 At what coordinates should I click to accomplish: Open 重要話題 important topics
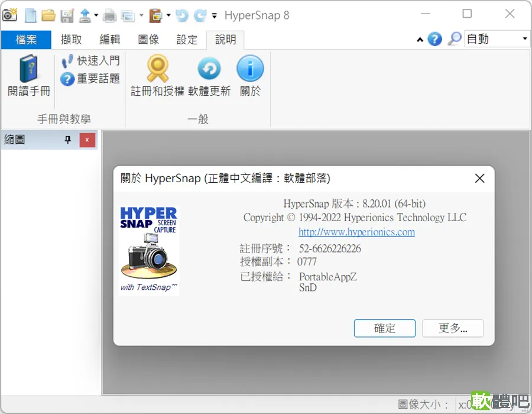[90, 79]
